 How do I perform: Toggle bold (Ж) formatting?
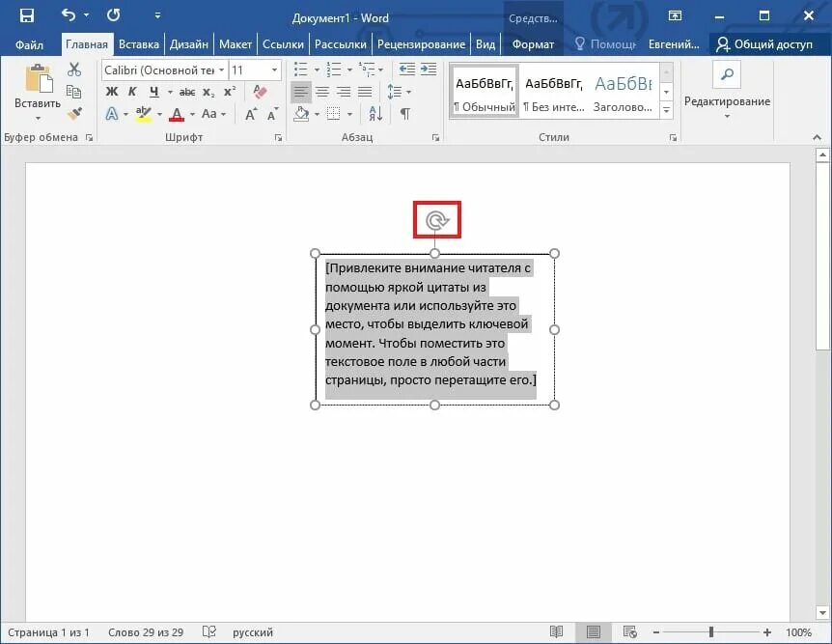pos(111,92)
